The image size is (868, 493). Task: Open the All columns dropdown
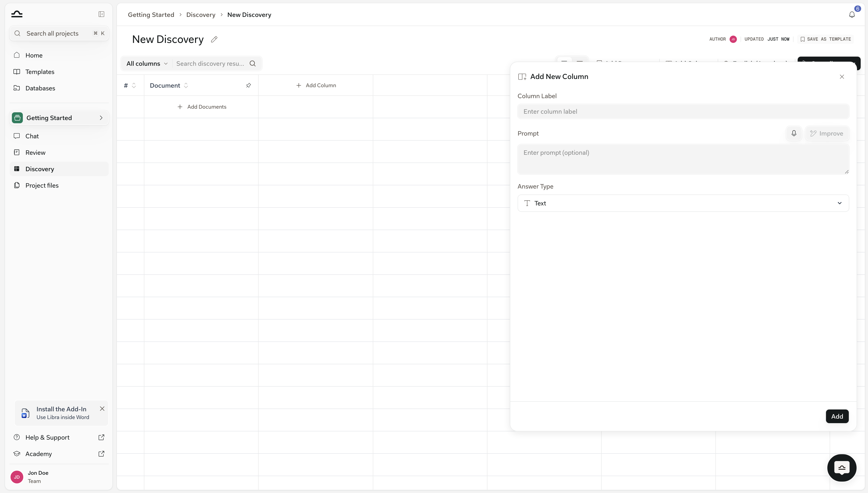147,63
